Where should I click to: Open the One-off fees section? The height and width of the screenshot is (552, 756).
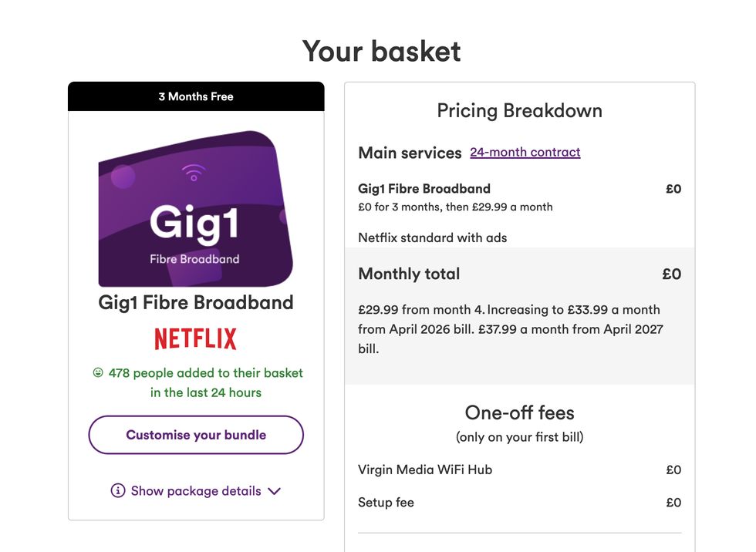click(x=519, y=412)
